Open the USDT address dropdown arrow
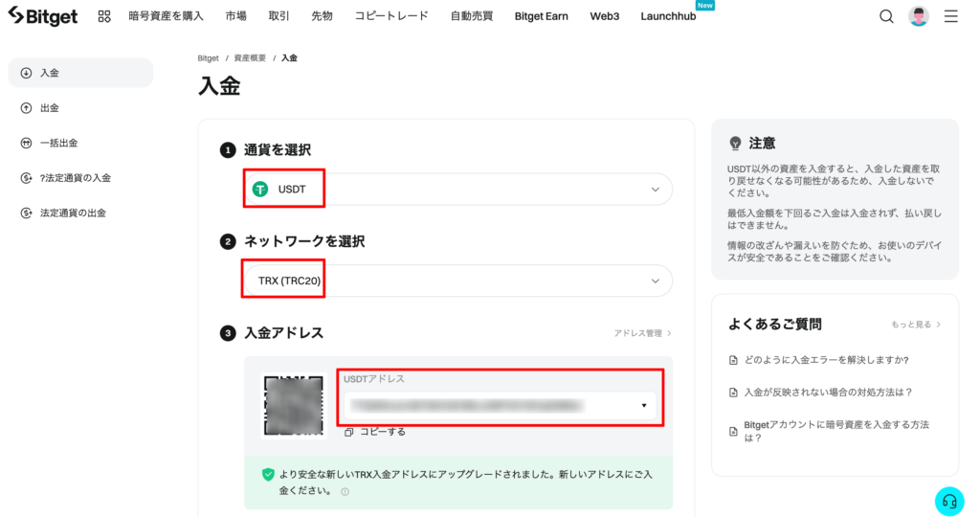The image size is (980, 517). 644,406
